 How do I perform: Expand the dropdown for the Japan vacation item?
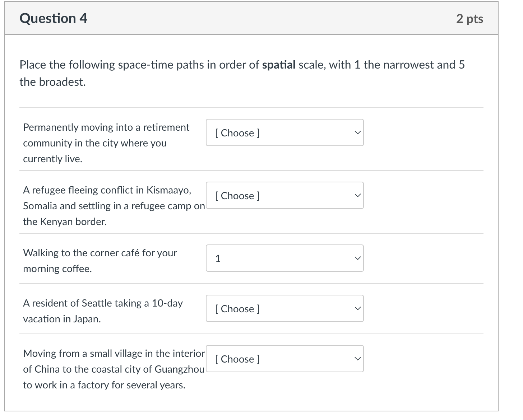[x=284, y=308]
